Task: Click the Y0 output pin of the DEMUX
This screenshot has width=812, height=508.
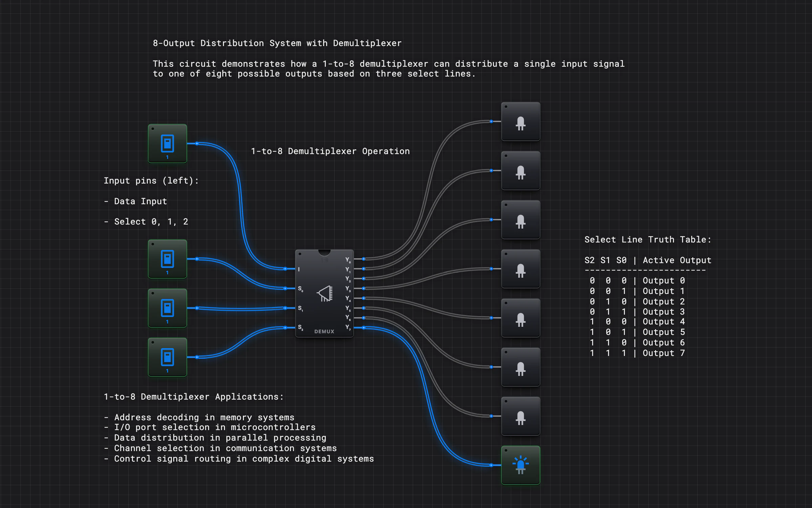Action: pos(363,259)
